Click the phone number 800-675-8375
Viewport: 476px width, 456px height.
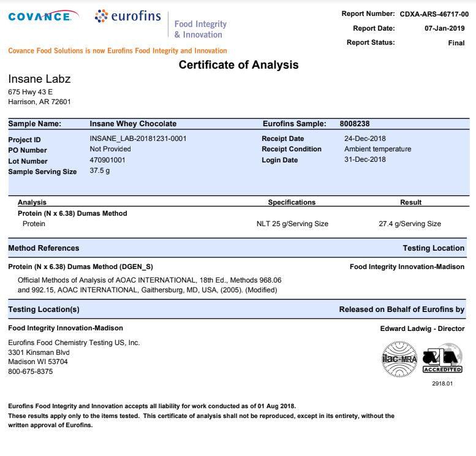tap(30, 371)
